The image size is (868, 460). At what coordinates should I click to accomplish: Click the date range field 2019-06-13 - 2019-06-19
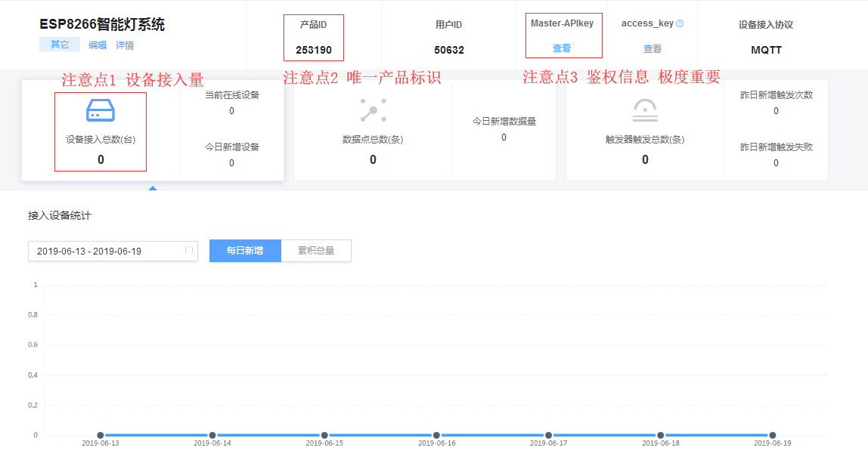point(113,251)
